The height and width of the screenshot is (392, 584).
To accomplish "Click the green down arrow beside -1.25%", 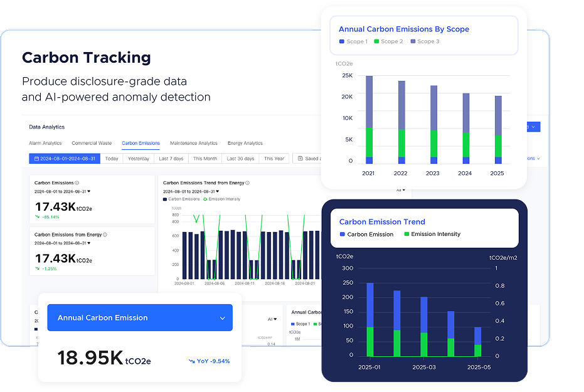I will pyautogui.click(x=37, y=268).
